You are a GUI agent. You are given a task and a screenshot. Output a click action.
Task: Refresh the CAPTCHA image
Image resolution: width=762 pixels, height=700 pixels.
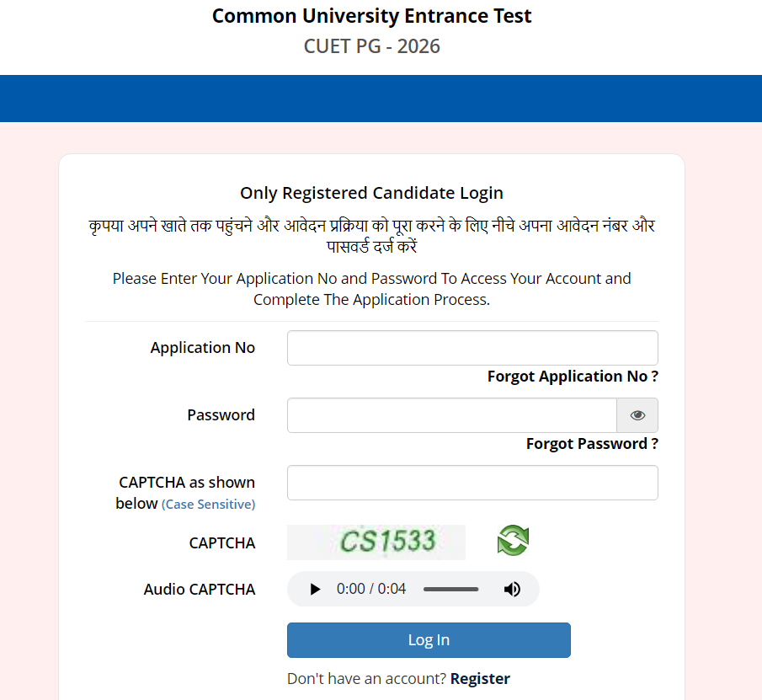click(x=513, y=540)
